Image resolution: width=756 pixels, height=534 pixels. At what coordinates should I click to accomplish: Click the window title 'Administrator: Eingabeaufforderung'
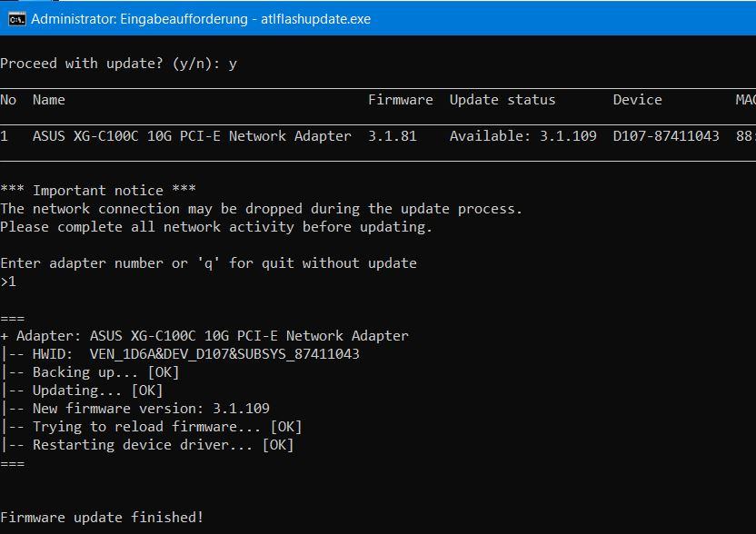(139, 19)
